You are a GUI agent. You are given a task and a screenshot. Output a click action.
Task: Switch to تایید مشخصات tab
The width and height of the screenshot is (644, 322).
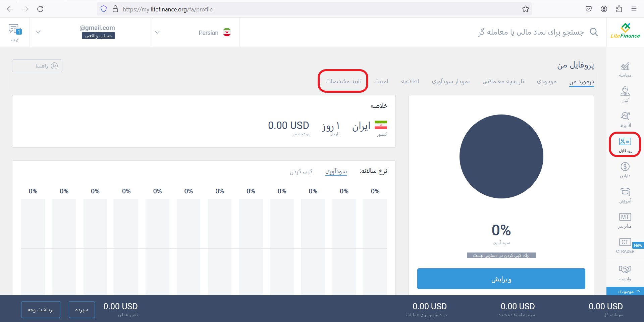343,82
